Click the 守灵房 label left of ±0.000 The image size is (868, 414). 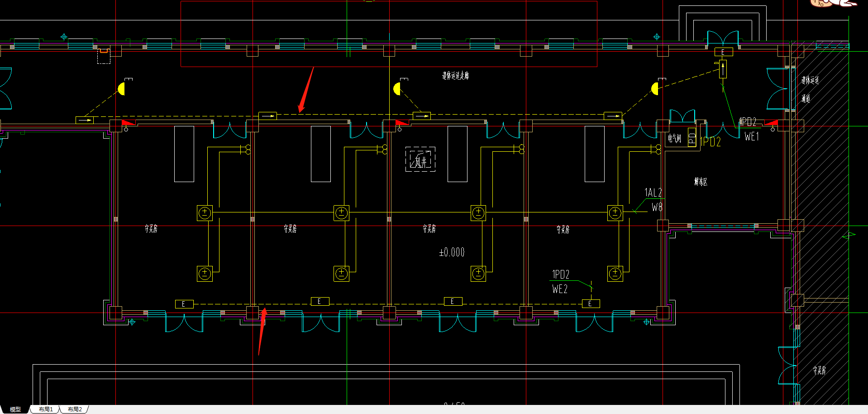429,229
